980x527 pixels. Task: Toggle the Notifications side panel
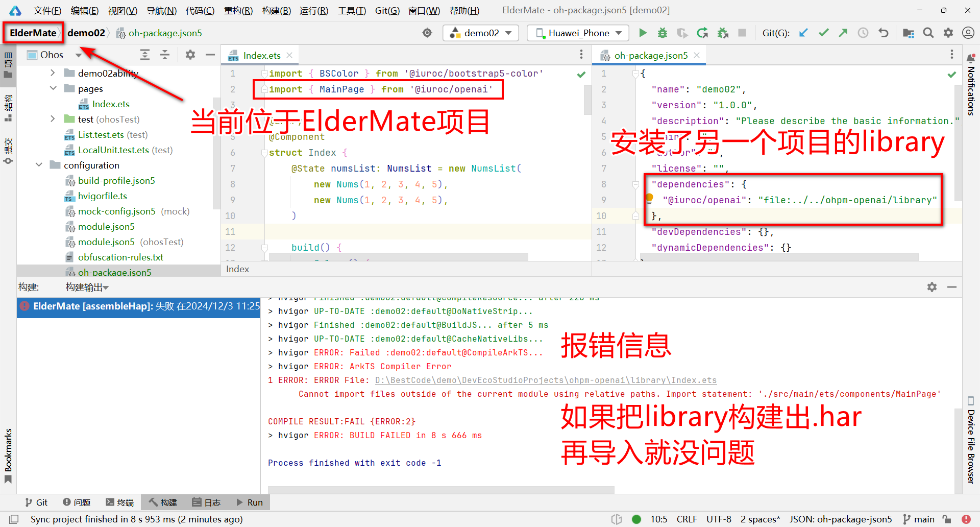point(971,85)
